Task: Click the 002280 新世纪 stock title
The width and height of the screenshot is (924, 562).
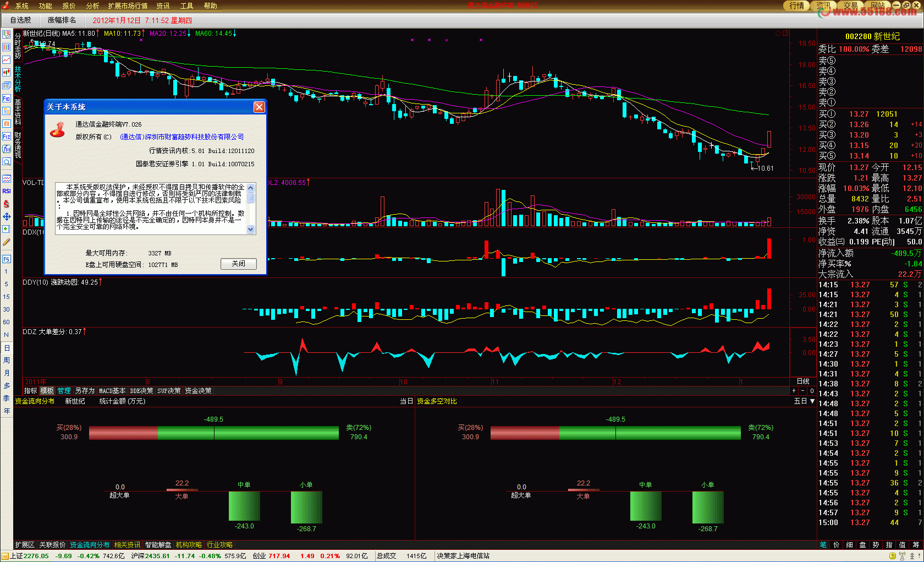Action: click(872, 36)
